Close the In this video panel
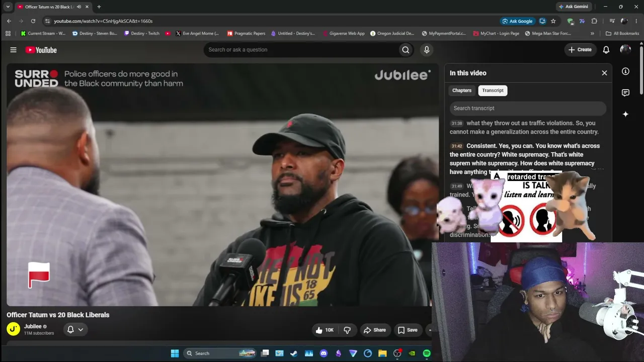Image resolution: width=644 pixels, height=362 pixels. click(604, 73)
